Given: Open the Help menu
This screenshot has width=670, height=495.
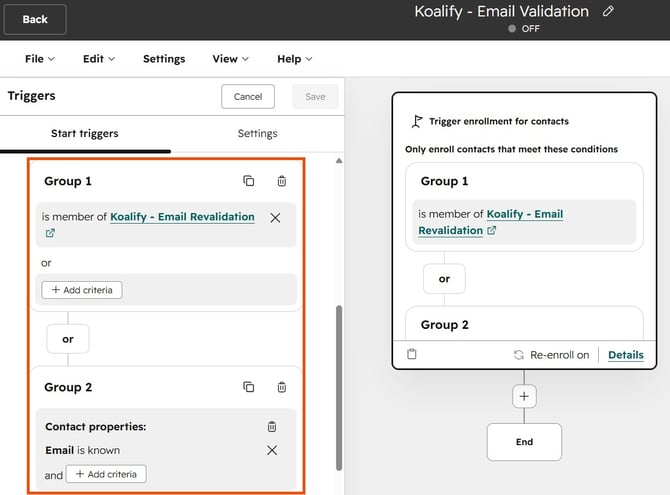Looking at the screenshot, I should tap(294, 59).
